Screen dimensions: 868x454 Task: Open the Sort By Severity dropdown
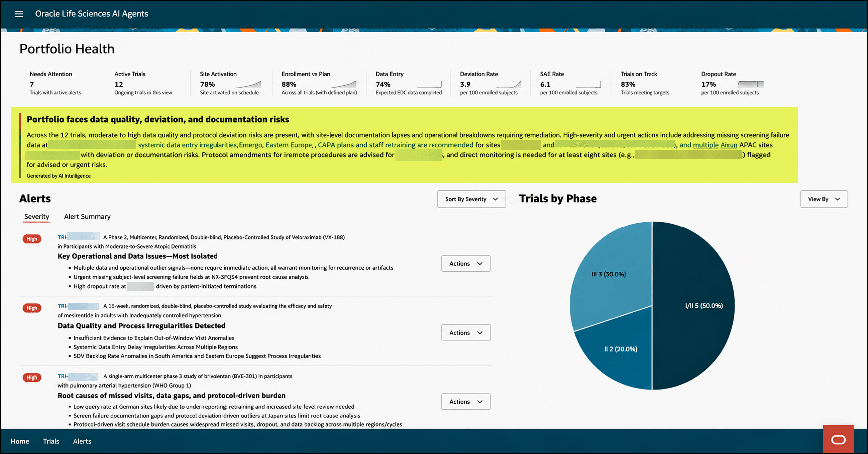tap(471, 199)
